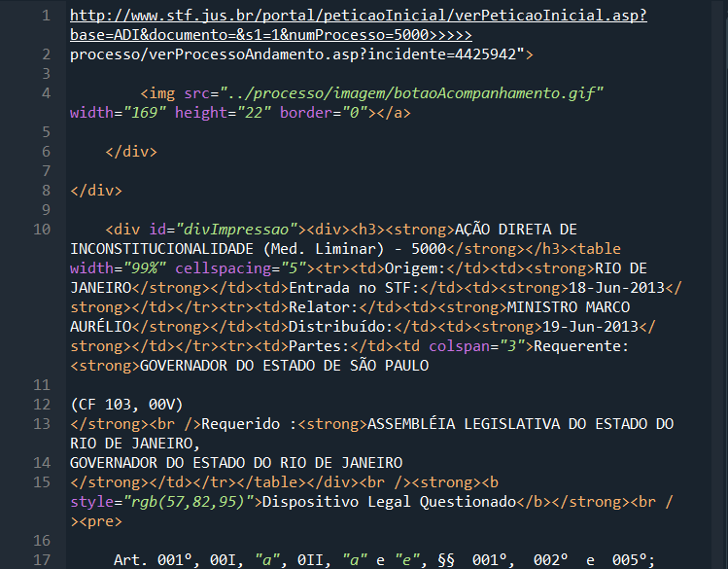
Task: Click the date '19-Jun-2013'
Action: click(x=590, y=327)
